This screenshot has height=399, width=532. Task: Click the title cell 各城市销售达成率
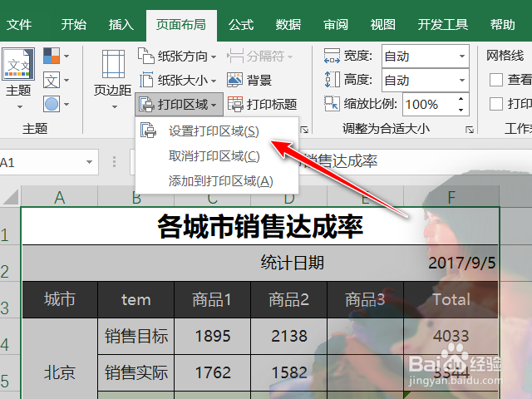[260, 226]
